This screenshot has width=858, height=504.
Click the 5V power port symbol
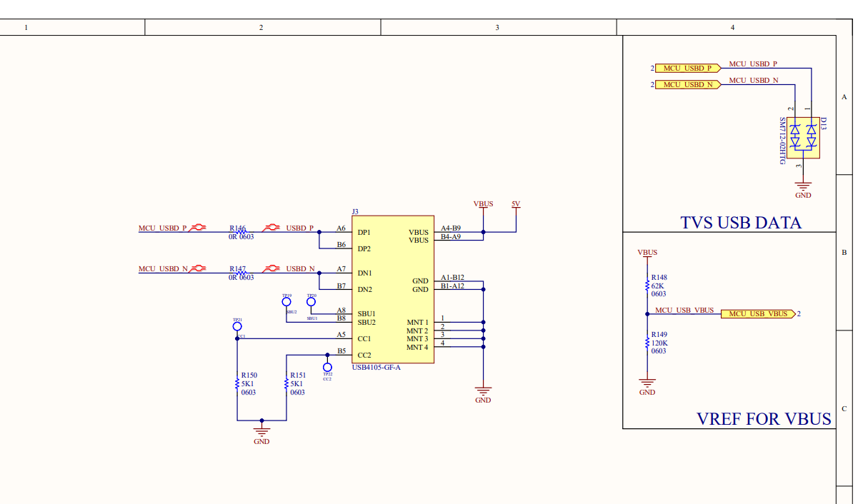pyautogui.click(x=516, y=205)
